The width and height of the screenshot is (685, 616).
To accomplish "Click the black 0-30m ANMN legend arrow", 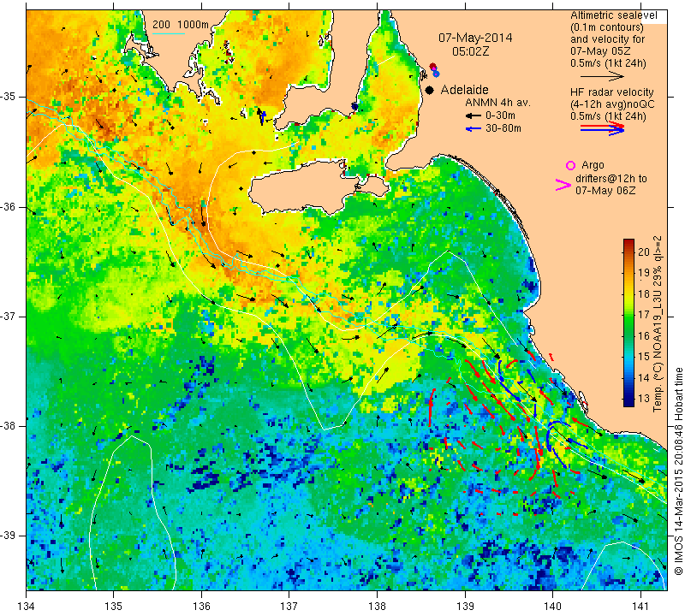I will (x=474, y=116).
